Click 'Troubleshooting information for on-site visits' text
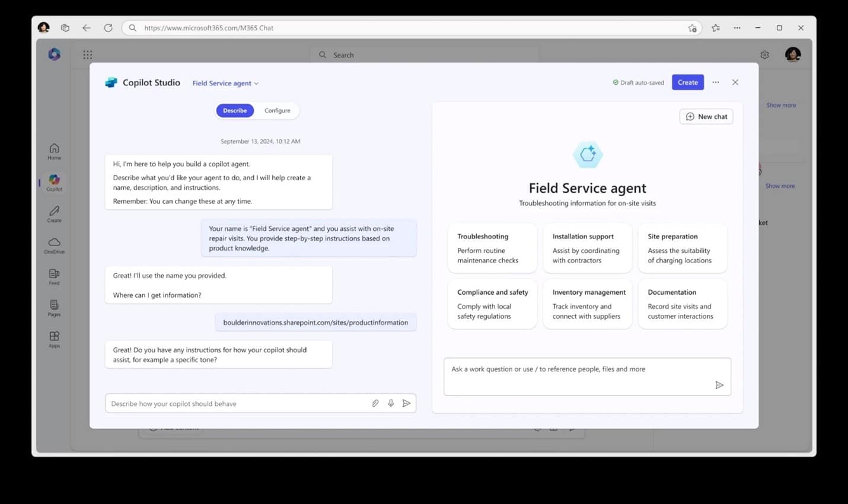 coord(588,203)
